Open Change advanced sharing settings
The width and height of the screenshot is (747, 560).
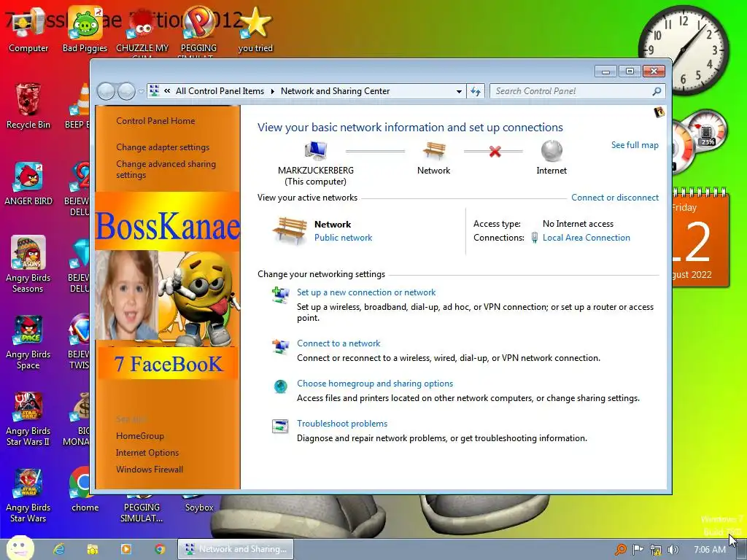click(166, 169)
